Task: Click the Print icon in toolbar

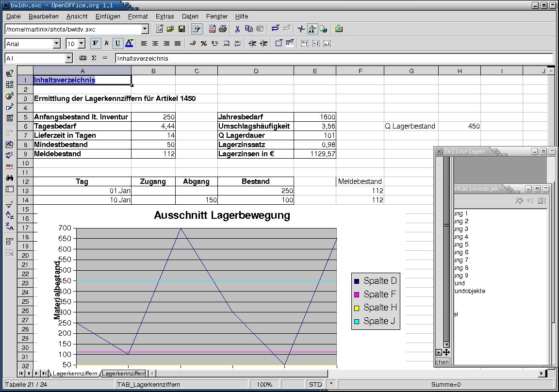Action: pos(223,29)
